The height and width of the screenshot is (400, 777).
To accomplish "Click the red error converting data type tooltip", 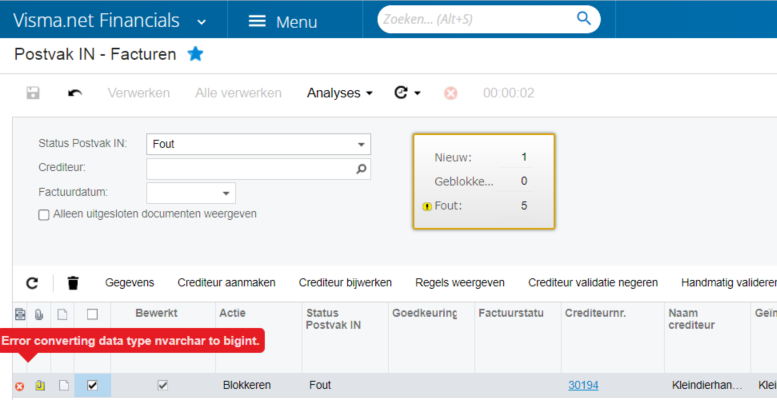I will (131, 341).
